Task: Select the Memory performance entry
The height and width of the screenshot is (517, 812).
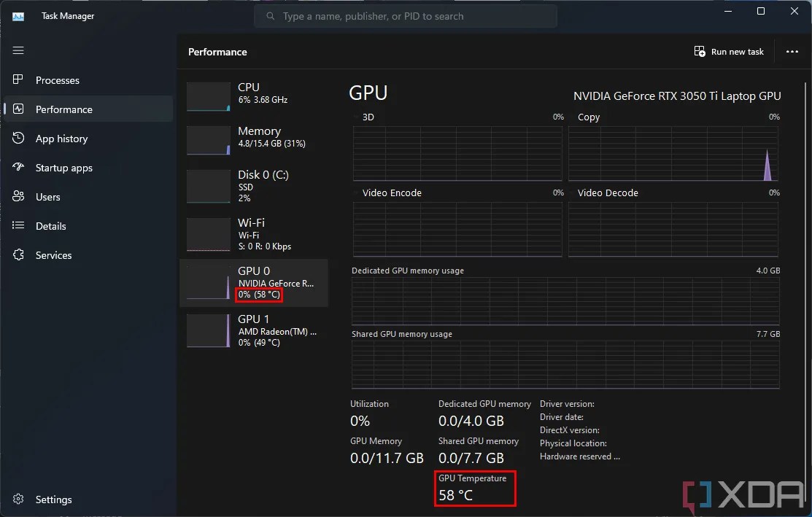Action: pos(255,137)
